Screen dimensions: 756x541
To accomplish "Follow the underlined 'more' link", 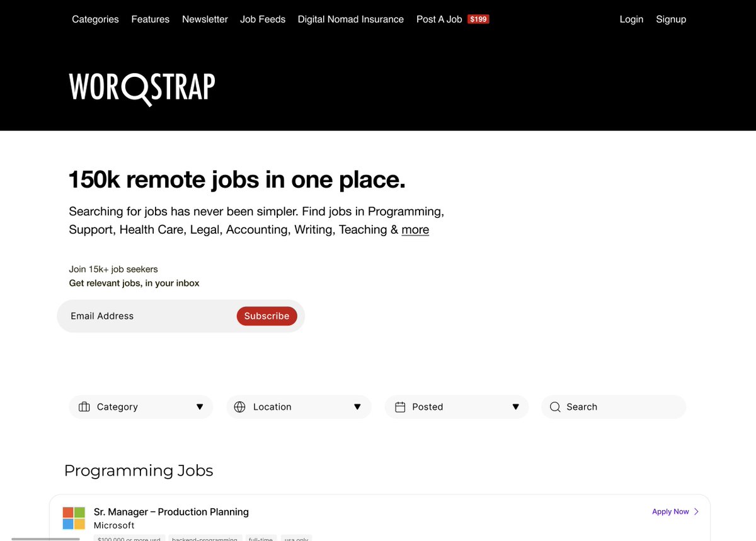I will [415, 230].
